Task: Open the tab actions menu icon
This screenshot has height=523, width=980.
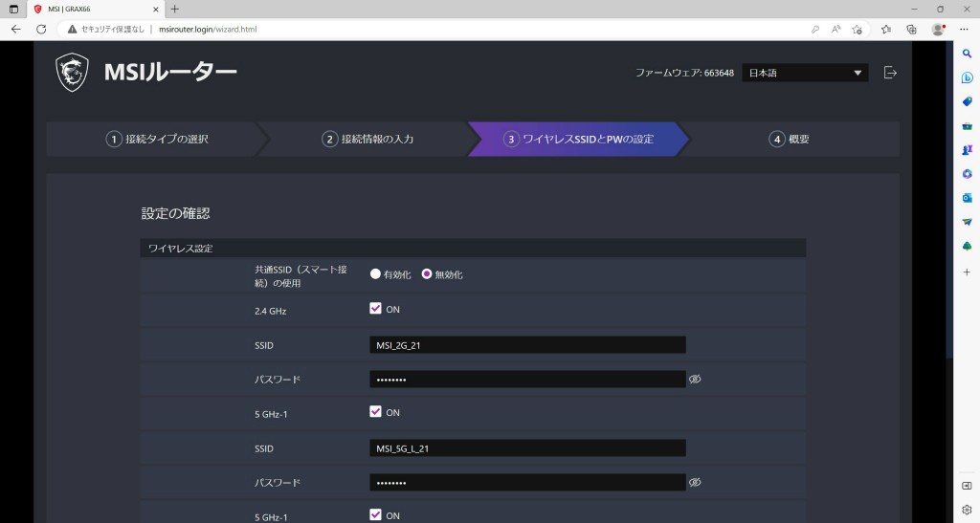Action: pyautogui.click(x=13, y=10)
